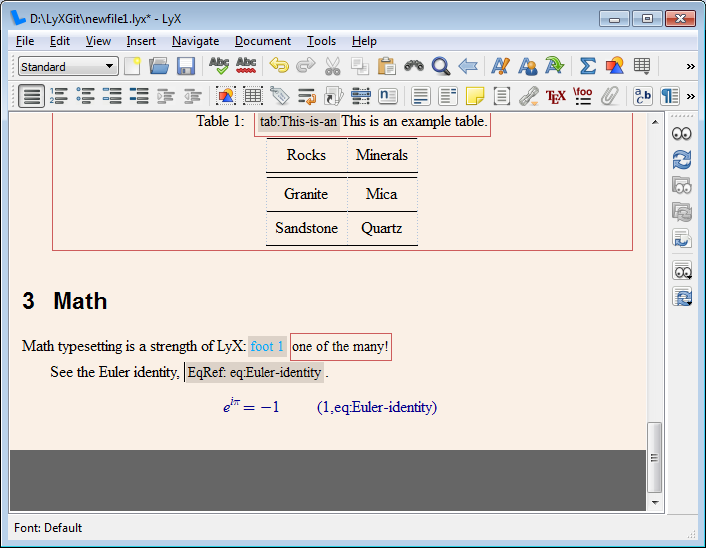Save the document with the floppy icon

coord(186,66)
